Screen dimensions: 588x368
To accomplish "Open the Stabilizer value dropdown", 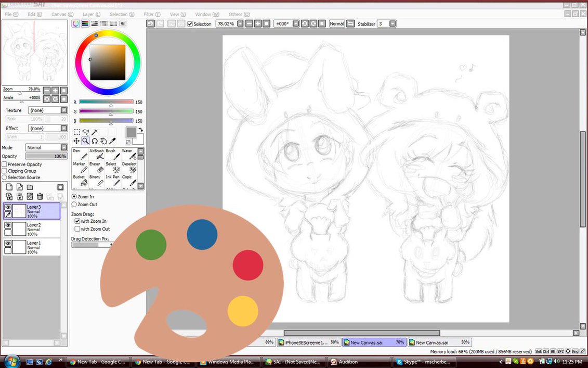I will [393, 23].
